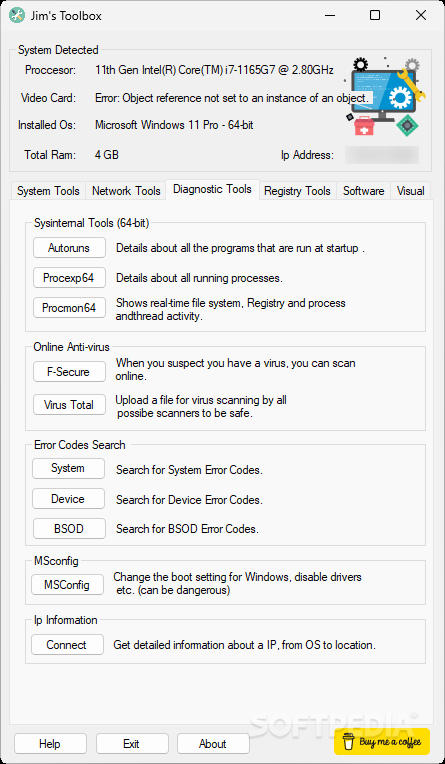Image resolution: width=445 pixels, height=764 pixels.
Task: Click the Video Card error message text
Action: tap(232, 98)
